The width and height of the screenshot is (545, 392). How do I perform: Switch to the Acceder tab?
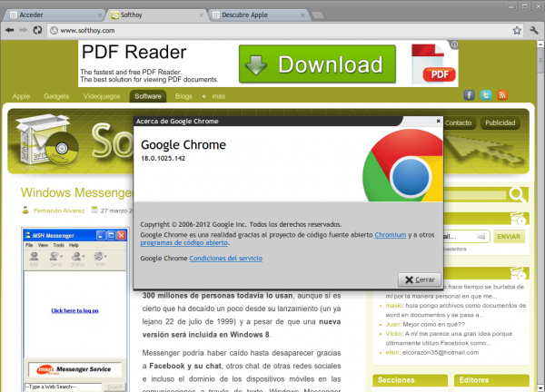coord(54,15)
